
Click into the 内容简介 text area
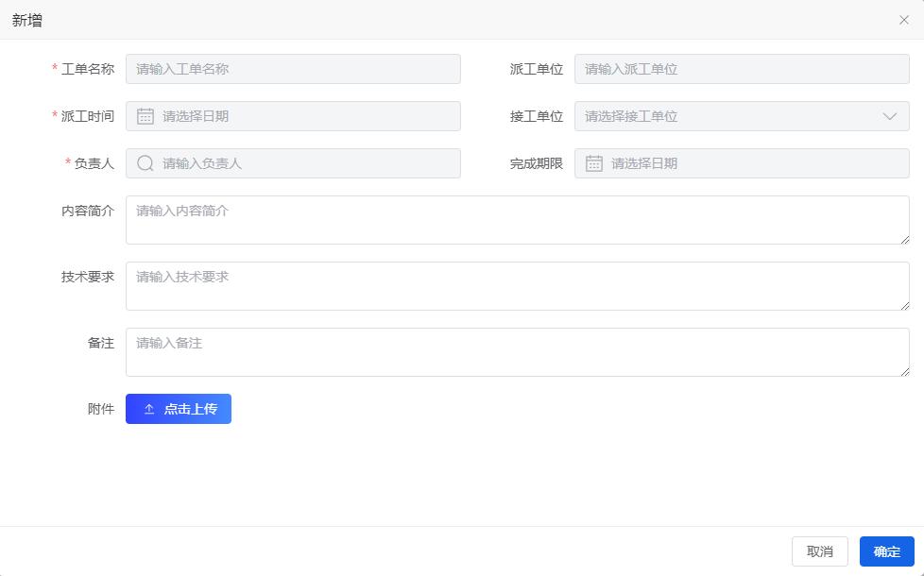coord(518,220)
